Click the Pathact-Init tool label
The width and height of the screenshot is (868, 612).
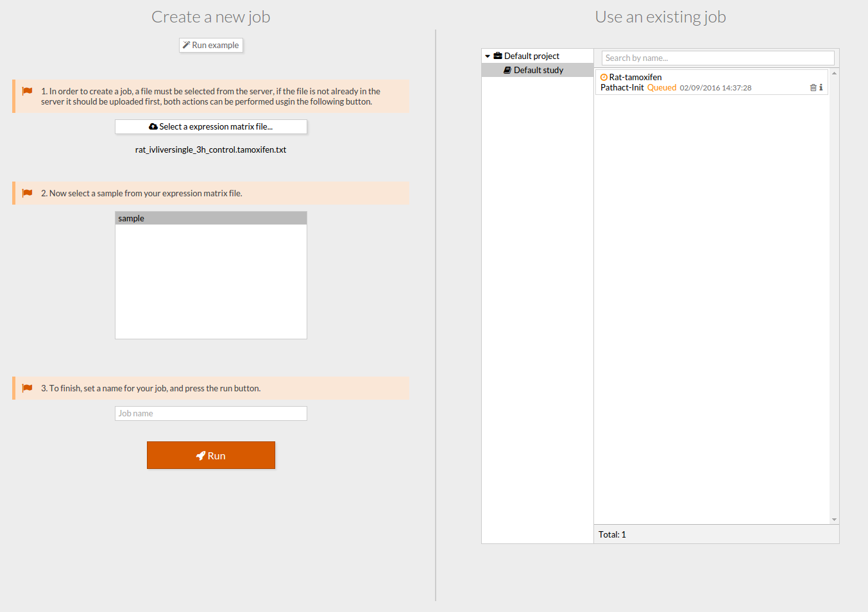coord(622,87)
